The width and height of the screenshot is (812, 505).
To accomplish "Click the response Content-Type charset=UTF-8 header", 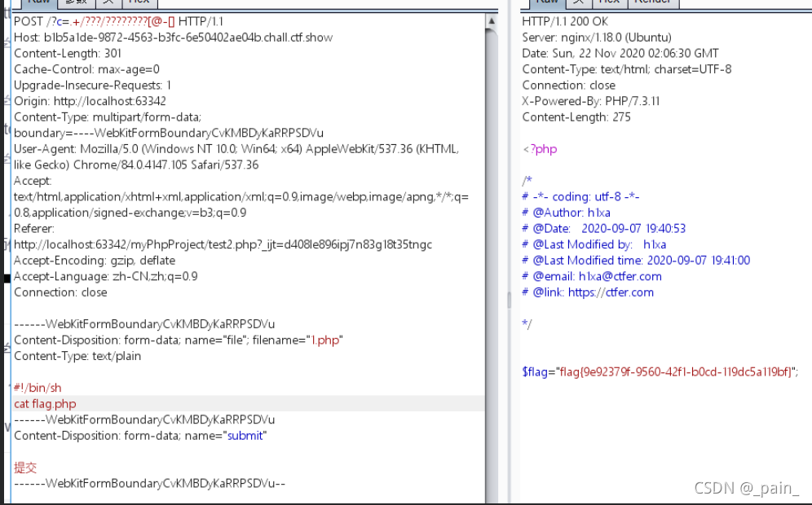I will click(627, 69).
